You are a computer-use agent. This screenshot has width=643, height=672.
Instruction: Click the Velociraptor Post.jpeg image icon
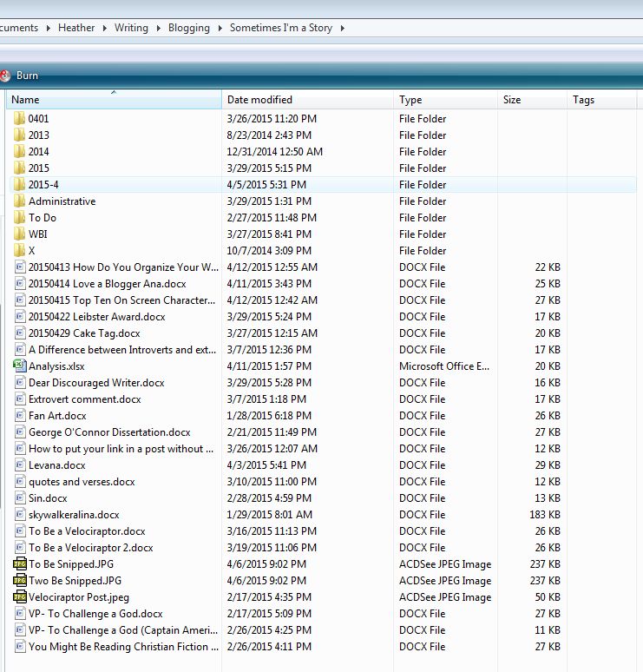pyautogui.click(x=20, y=596)
